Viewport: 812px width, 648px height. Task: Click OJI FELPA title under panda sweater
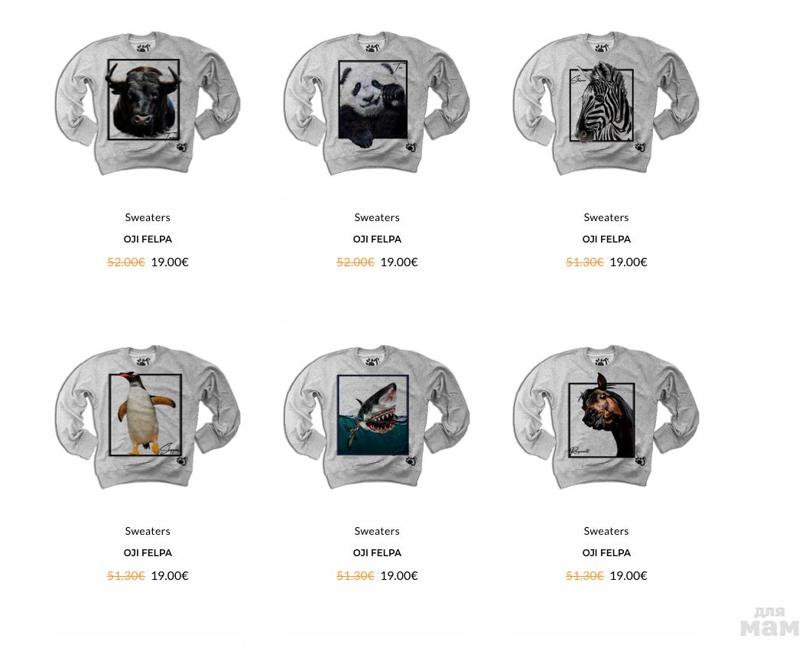click(377, 239)
